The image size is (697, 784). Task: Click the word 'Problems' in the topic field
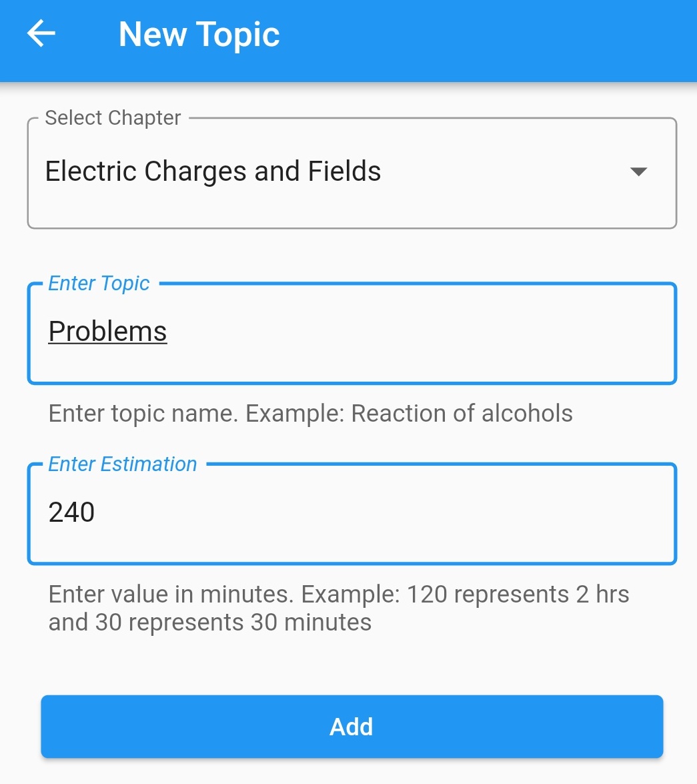tap(107, 332)
